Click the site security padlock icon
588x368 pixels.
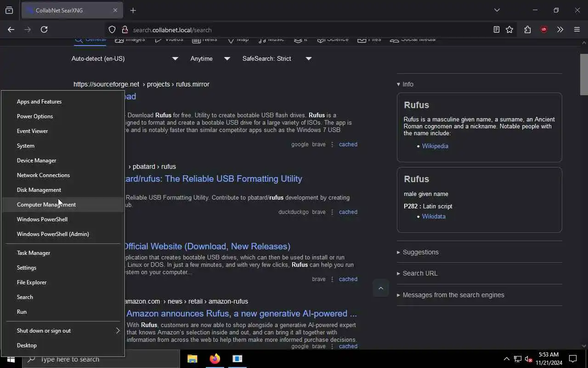coord(124,29)
